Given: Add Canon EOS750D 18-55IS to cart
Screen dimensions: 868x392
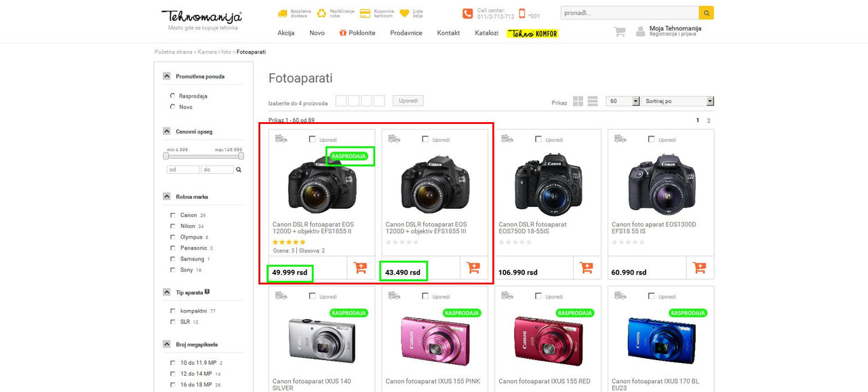Looking at the screenshot, I should [587, 267].
